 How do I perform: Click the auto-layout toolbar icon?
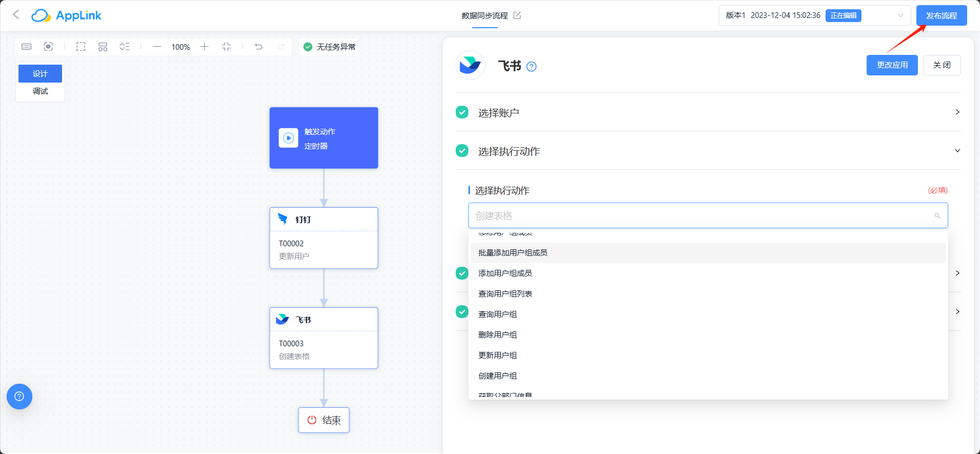(103, 47)
